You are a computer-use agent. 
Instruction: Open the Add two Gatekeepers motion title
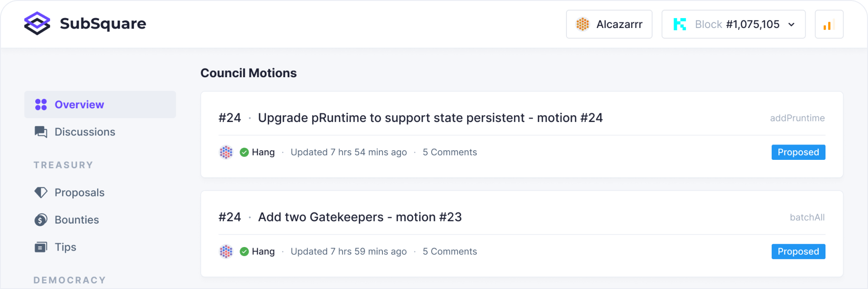[x=359, y=217]
